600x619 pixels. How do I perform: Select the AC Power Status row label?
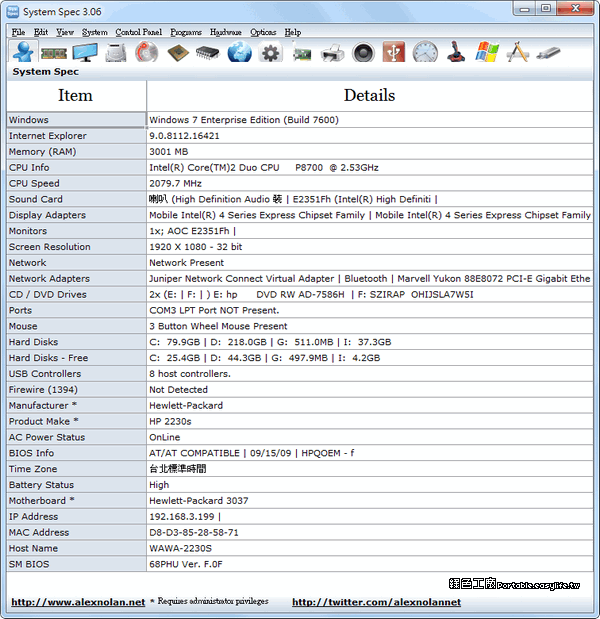76,437
